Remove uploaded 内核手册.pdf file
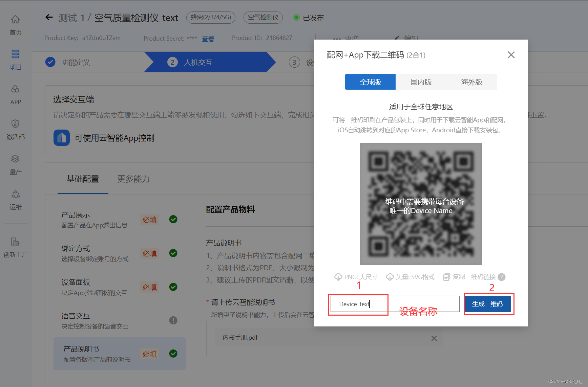This screenshot has height=387, width=588. [x=434, y=338]
